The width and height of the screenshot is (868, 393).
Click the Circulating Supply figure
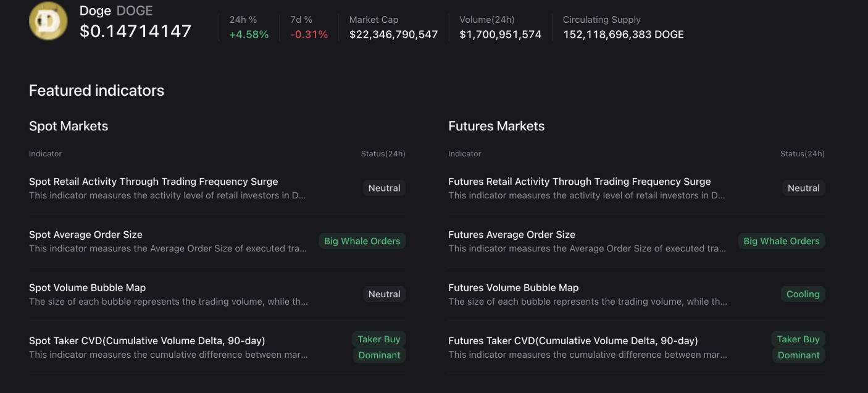pyautogui.click(x=623, y=35)
